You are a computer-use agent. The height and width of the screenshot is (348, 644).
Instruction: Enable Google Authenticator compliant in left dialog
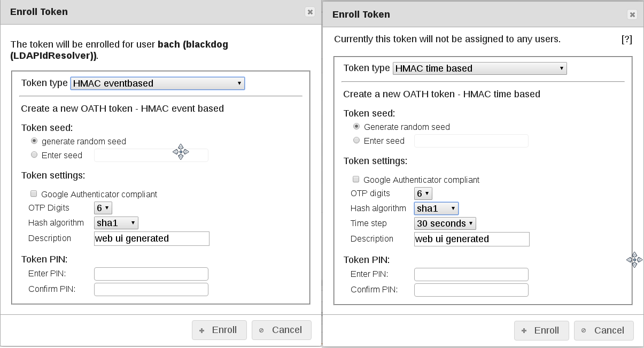point(34,194)
